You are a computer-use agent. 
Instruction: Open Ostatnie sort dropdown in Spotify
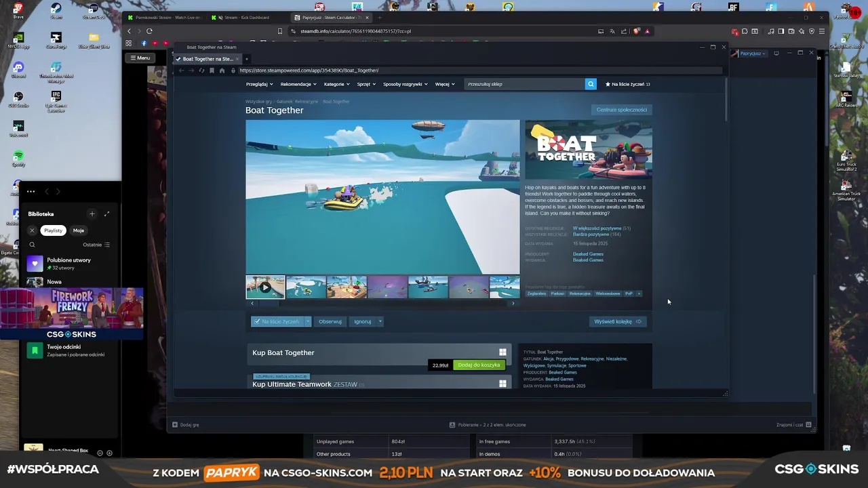96,245
